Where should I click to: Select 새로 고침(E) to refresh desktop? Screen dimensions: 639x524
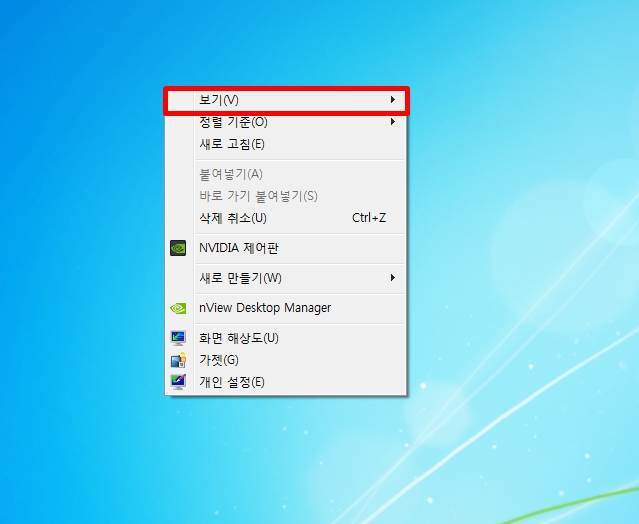pos(286,144)
